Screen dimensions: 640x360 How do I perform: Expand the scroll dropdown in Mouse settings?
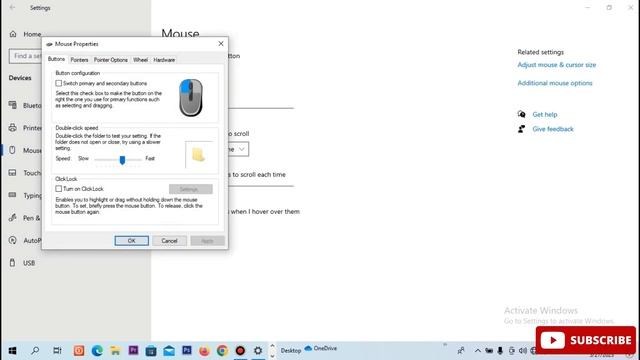[242, 149]
